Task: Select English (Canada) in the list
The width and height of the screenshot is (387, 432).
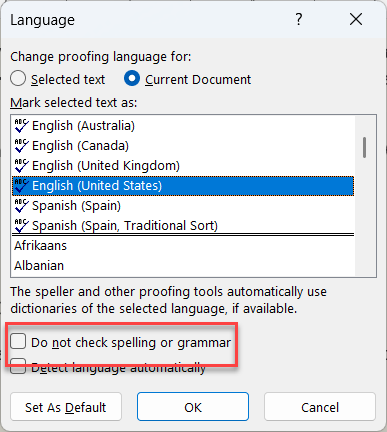Action: click(x=183, y=146)
